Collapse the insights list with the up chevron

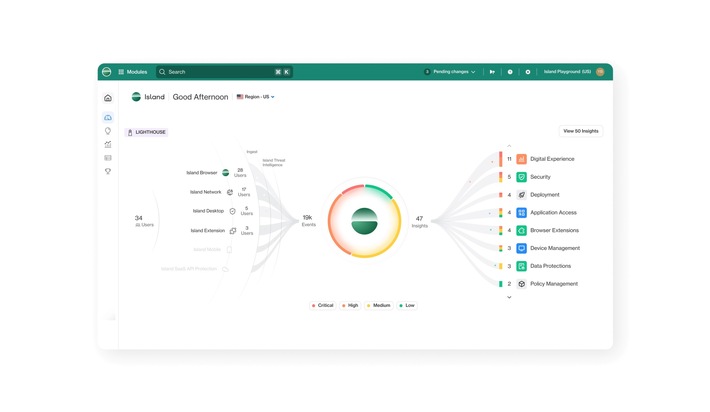pyautogui.click(x=509, y=146)
